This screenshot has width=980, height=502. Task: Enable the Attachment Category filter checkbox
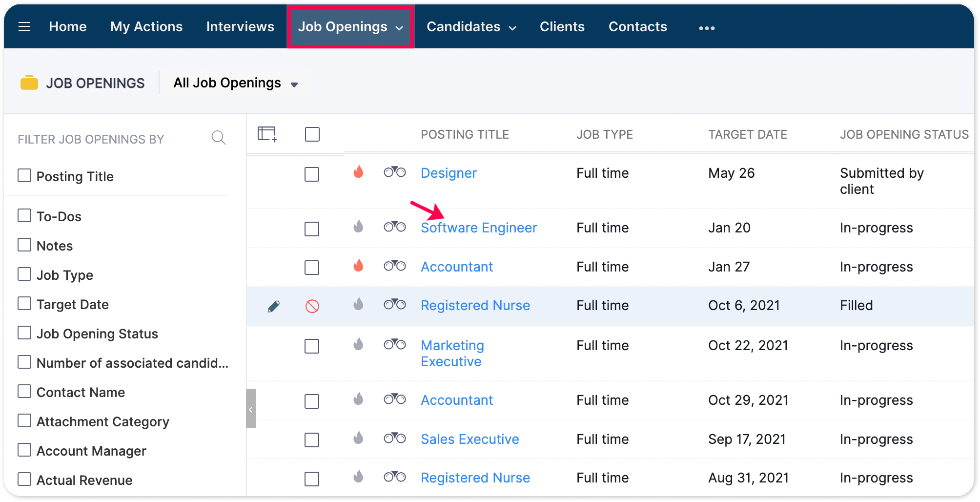click(x=24, y=420)
